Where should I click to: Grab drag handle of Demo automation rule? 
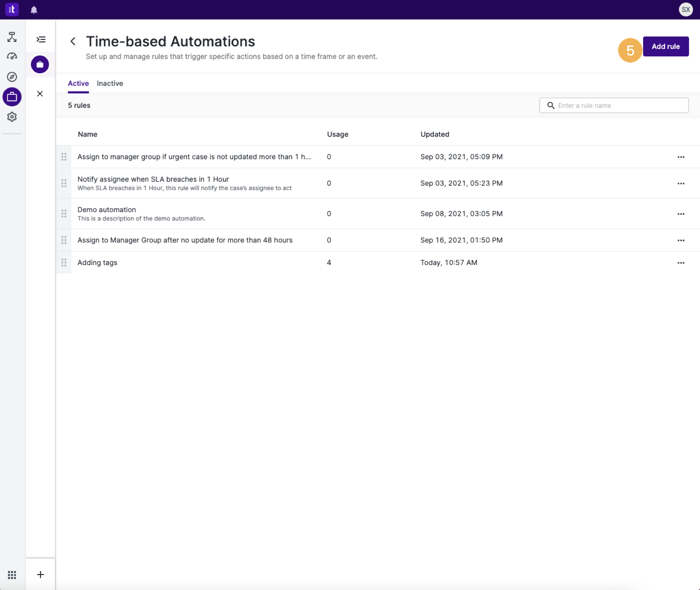click(64, 214)
